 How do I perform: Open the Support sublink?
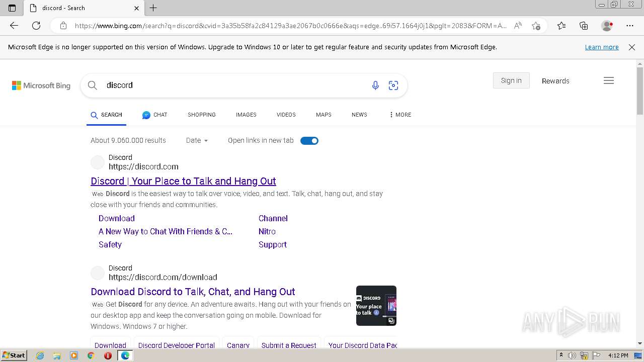tap(273, 244)
